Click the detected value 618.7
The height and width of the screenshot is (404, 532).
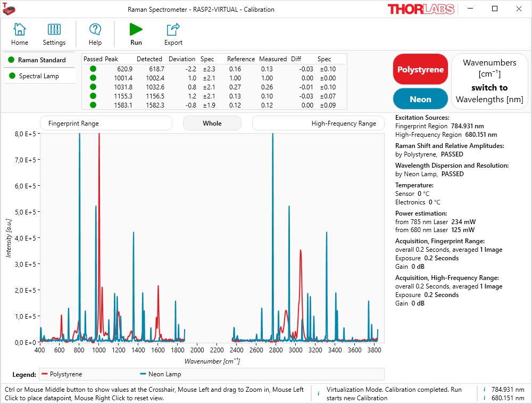[x=156, y=69]
